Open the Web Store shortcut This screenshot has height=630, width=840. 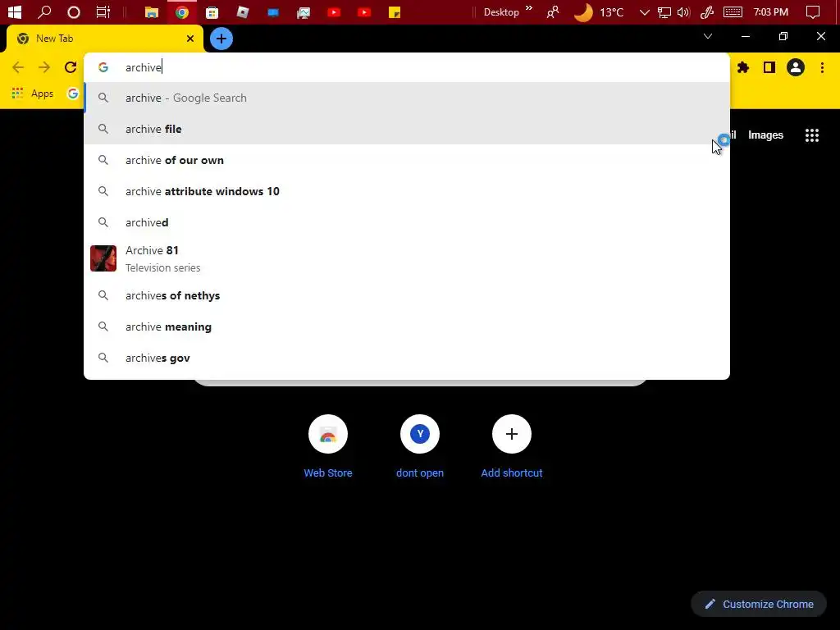click(x=328, y=447)
